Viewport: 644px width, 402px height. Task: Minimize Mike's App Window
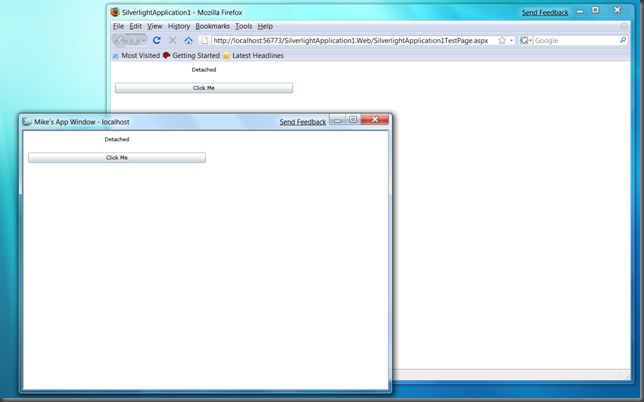coord(337,120)
